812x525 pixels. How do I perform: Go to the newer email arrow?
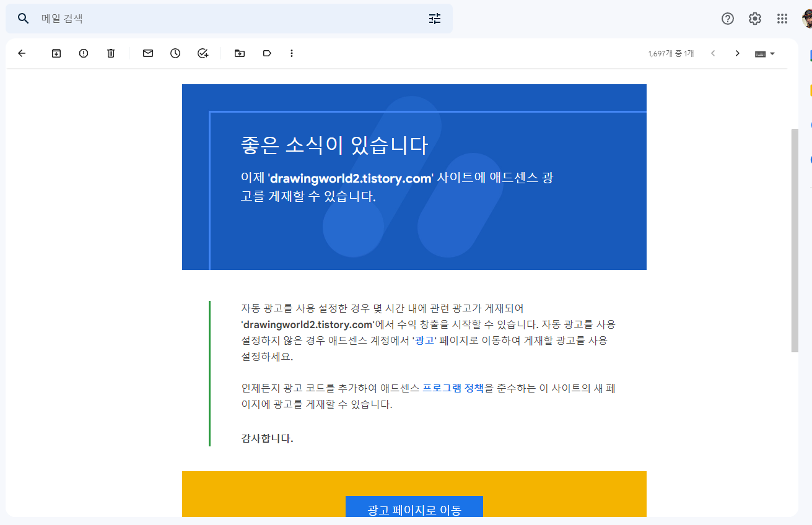[x=713, y=53]
